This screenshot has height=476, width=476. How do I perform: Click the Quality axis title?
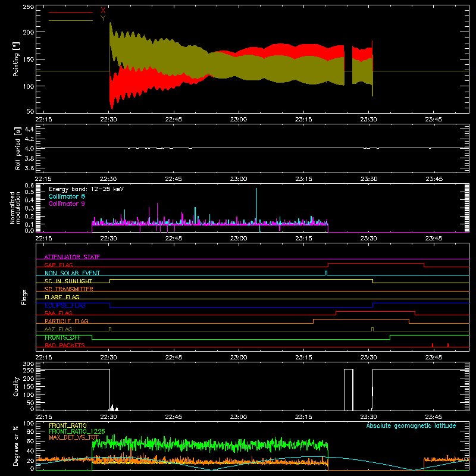[16, 386]
